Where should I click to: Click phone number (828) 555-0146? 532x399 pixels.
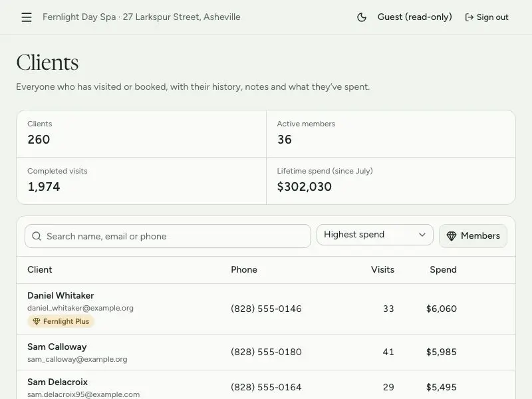pyautogui.click(x=266, y=309)
